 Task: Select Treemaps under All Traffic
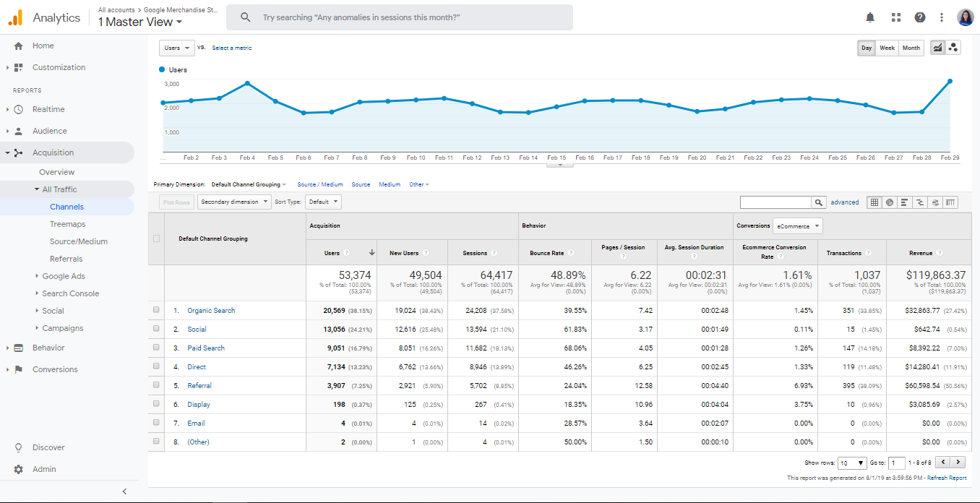pos(67,224)
